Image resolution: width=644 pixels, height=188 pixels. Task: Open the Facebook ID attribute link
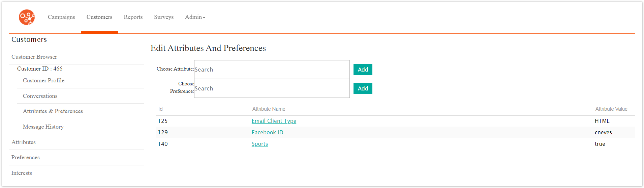pyautogui.click(x=267, y=132)
